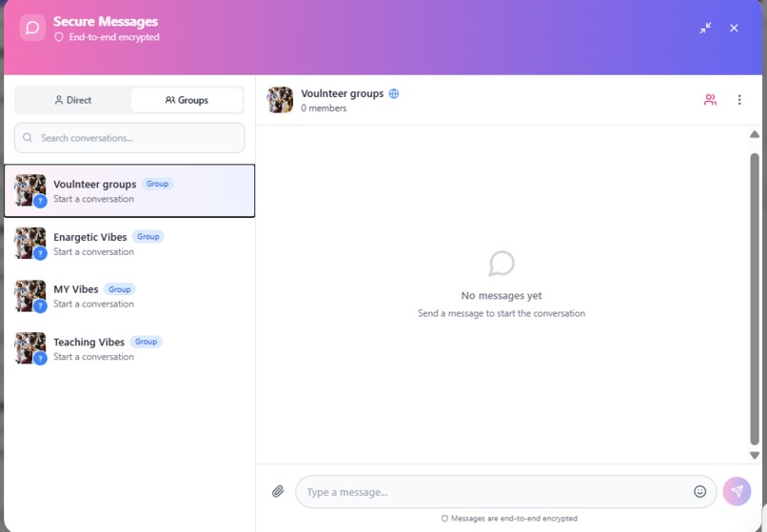Open the three-dot more options menu
Image resolution: width=767 pixels, height=532 pixels.
(x=739, y=100)
